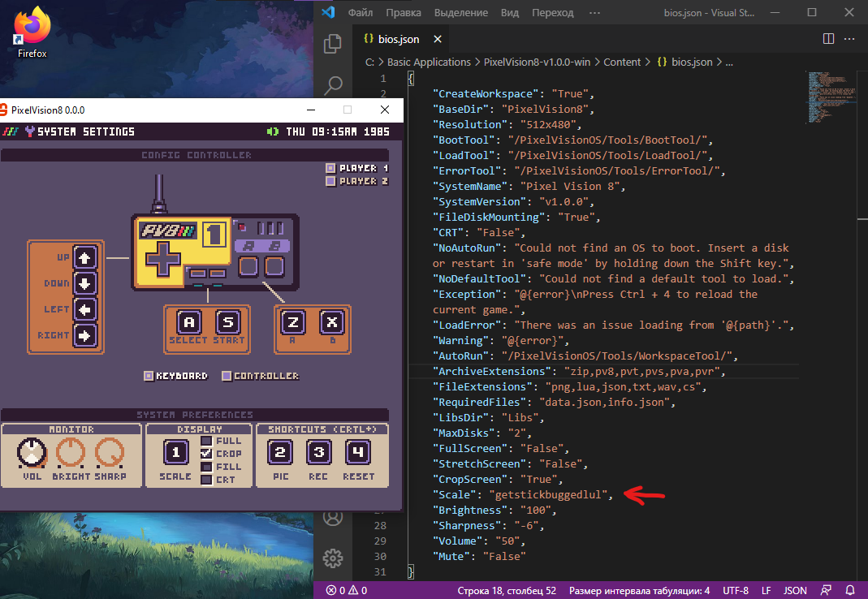Click the LF end-of-line selector
This screenshot has height=599, width=868.
(767, 591)
